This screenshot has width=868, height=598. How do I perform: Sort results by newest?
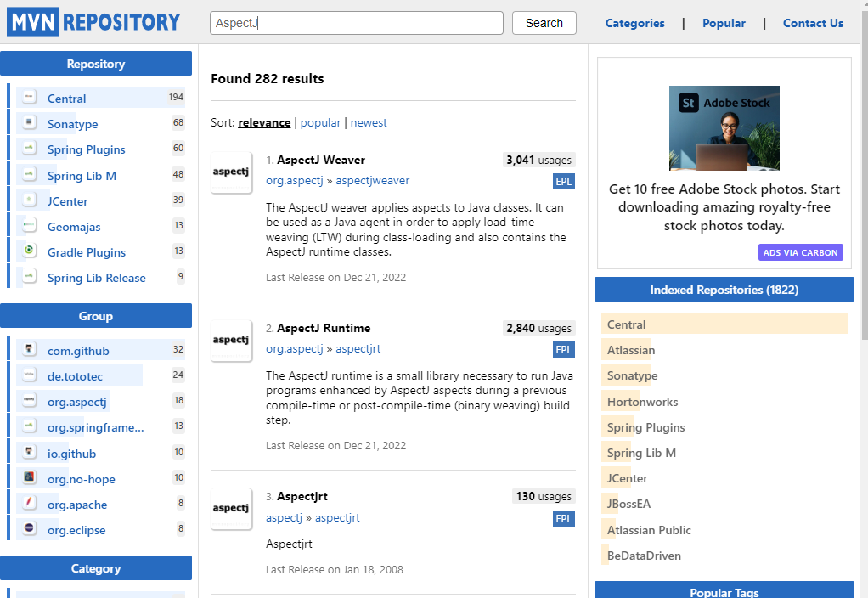click(369, 123)
